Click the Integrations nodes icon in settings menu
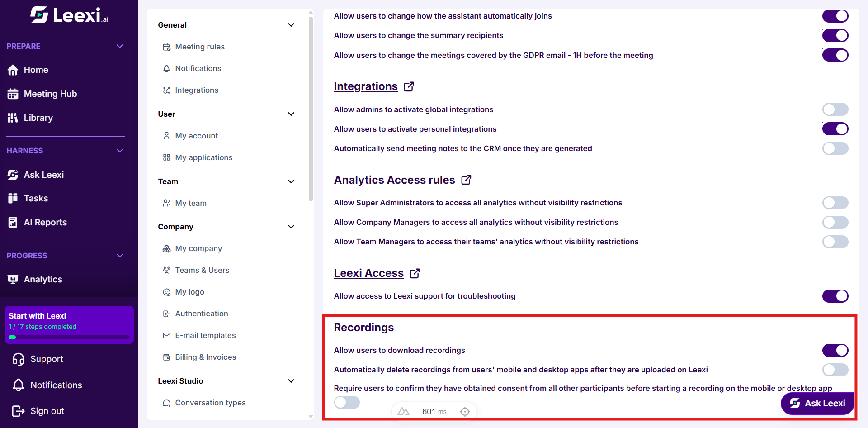This screenshot has height=428, width=868. pyautogui.click(x=166, y=90)
